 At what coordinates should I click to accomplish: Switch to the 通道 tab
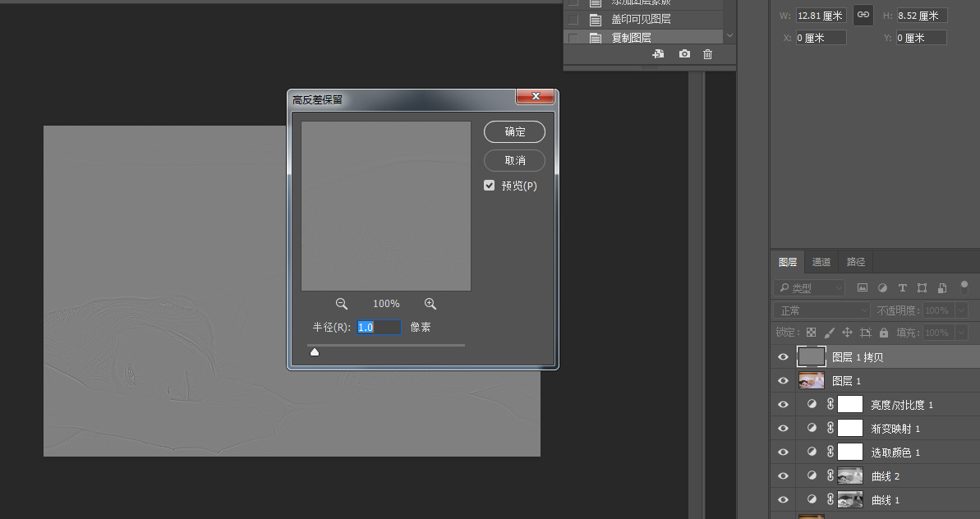click(x=821, y=262)
